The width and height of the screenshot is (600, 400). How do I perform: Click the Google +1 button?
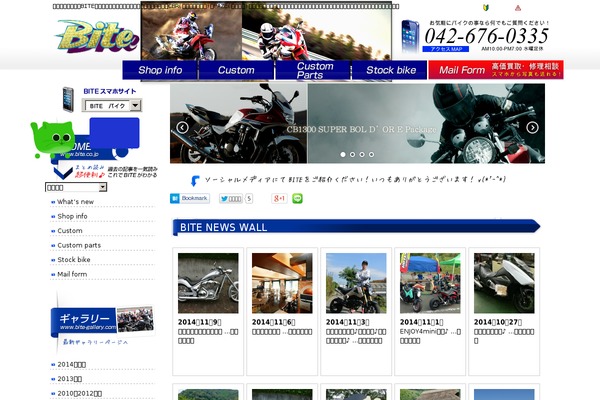coord(279,198)
